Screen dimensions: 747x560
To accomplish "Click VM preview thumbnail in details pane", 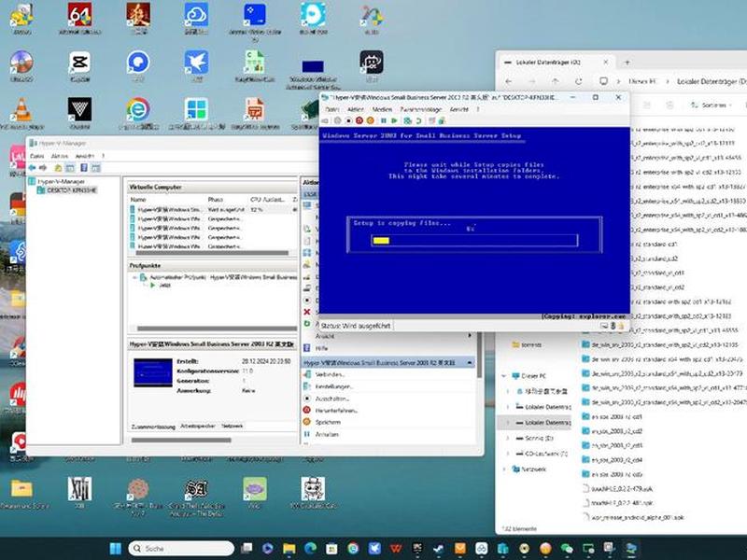I will tap(153, 372).
